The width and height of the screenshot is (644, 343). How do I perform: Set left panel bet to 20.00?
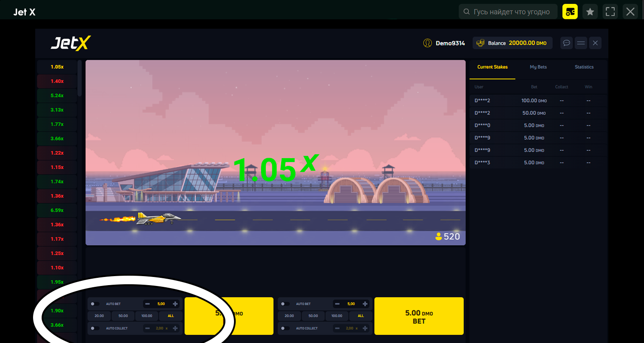tap(99, 316)
